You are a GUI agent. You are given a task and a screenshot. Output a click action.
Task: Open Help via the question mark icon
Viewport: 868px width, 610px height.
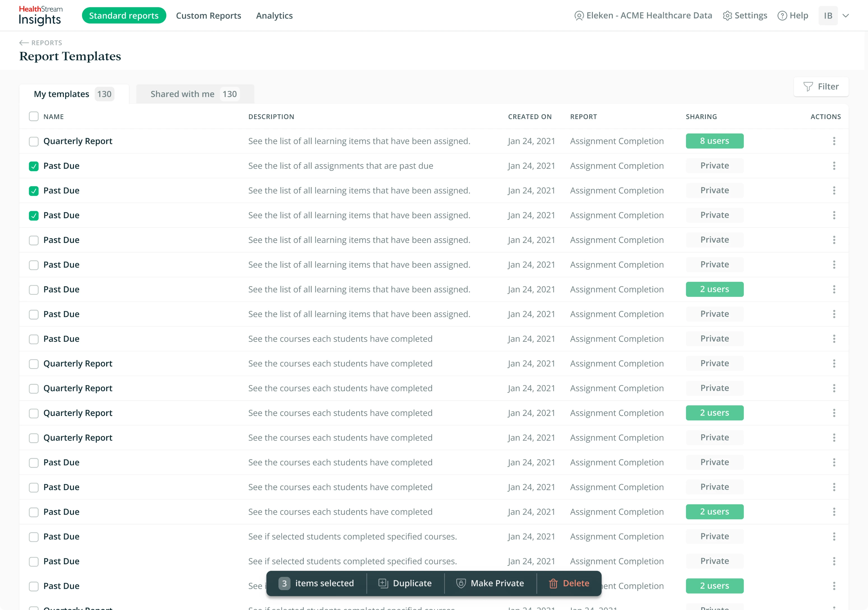click(x=782, y=15)
